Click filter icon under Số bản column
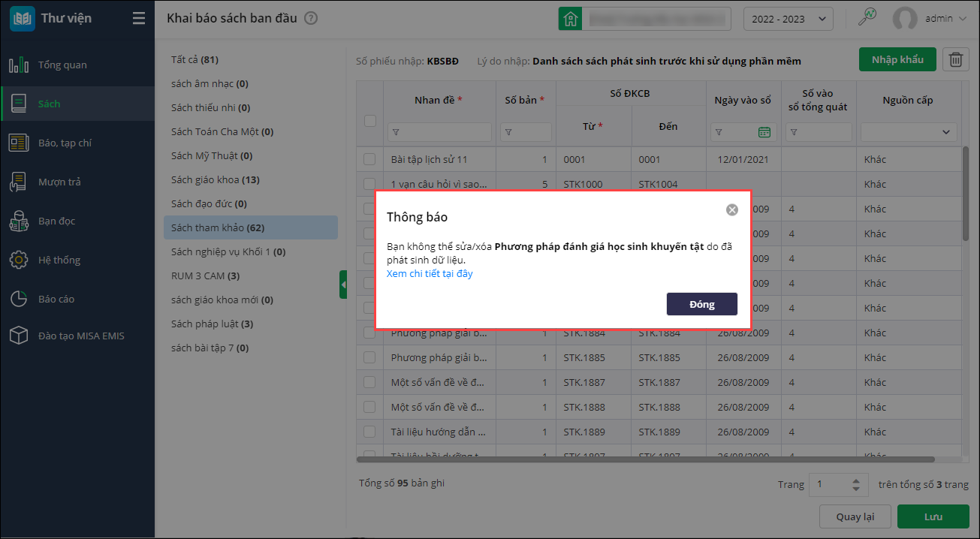980x539 pixels. pyautogui.click(x=508, y=132)
